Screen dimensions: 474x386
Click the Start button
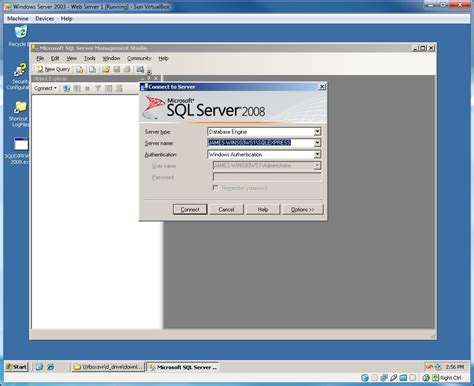(17, 367)
